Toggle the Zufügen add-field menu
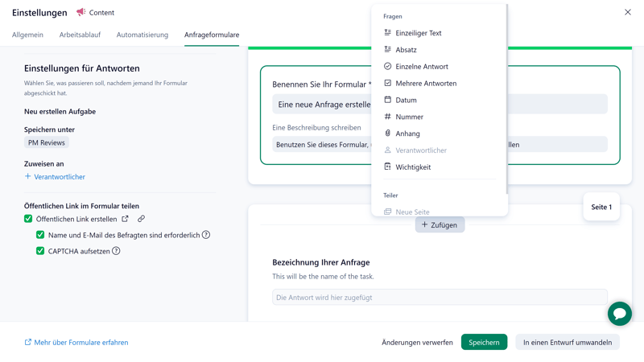The height and width of the screenshot is (362, 644). coord(440,225)
